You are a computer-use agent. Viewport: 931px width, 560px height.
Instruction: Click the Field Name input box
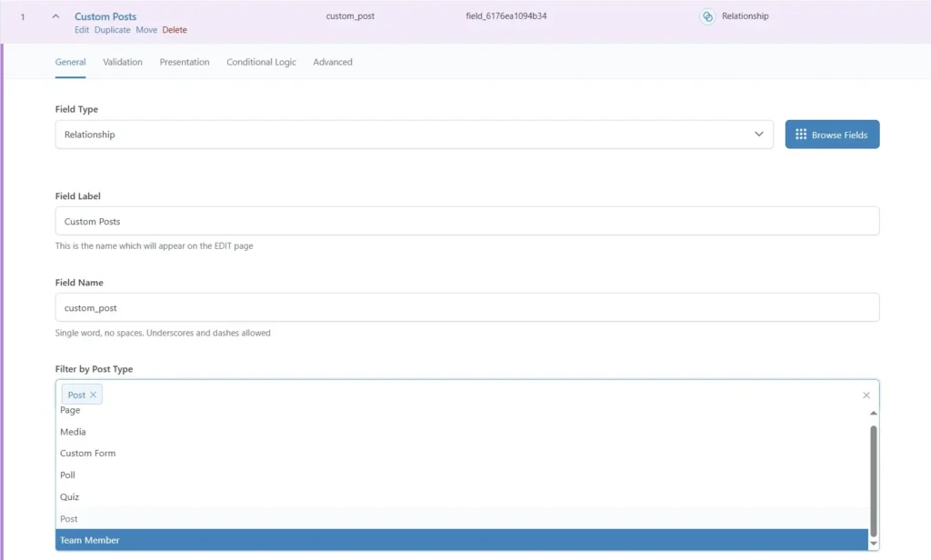tap(466, 307)
